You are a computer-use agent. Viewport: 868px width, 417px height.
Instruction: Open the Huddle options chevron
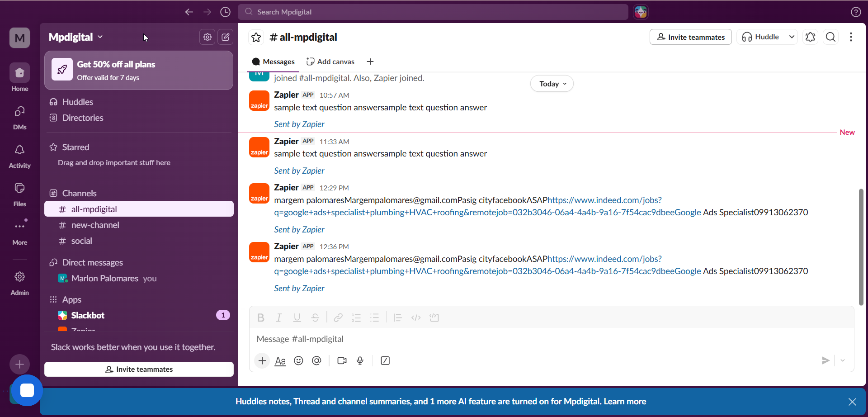(x=792, y=37)
